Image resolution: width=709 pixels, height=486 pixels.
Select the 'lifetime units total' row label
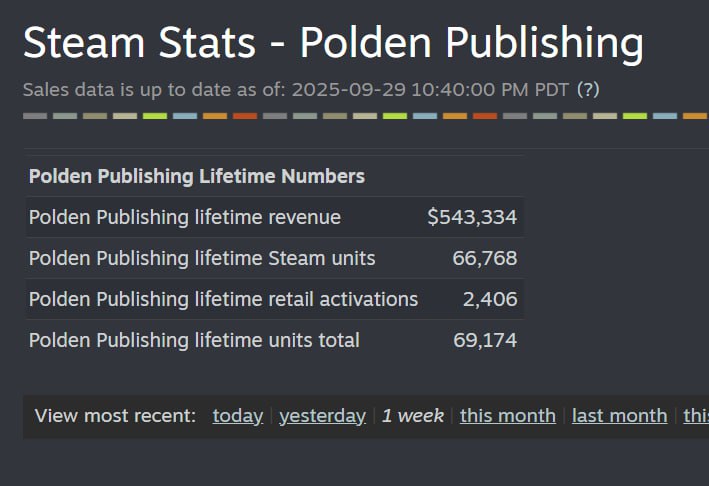pos(194,340)
